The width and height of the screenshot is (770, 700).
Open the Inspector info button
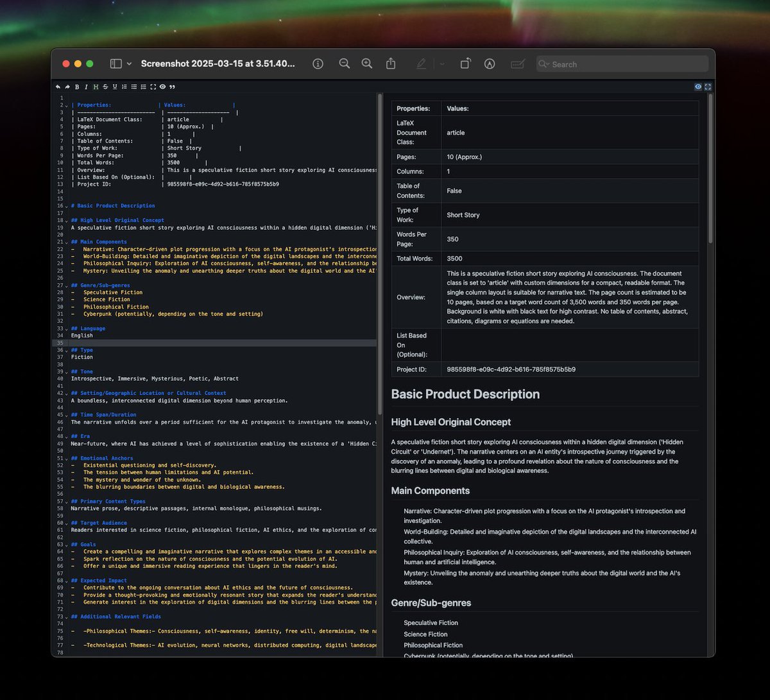click(x=318, y=64)
